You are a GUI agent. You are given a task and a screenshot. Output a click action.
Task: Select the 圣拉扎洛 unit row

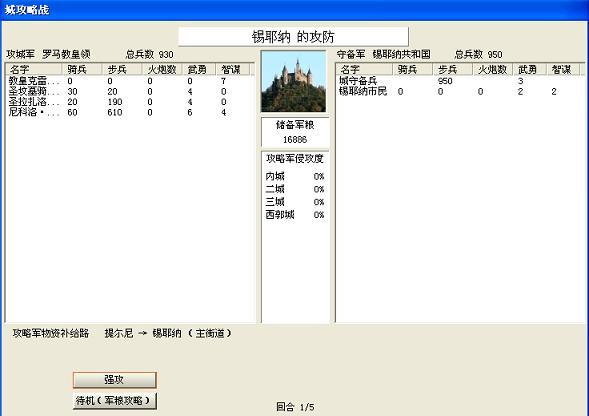[x=130, y=102]
